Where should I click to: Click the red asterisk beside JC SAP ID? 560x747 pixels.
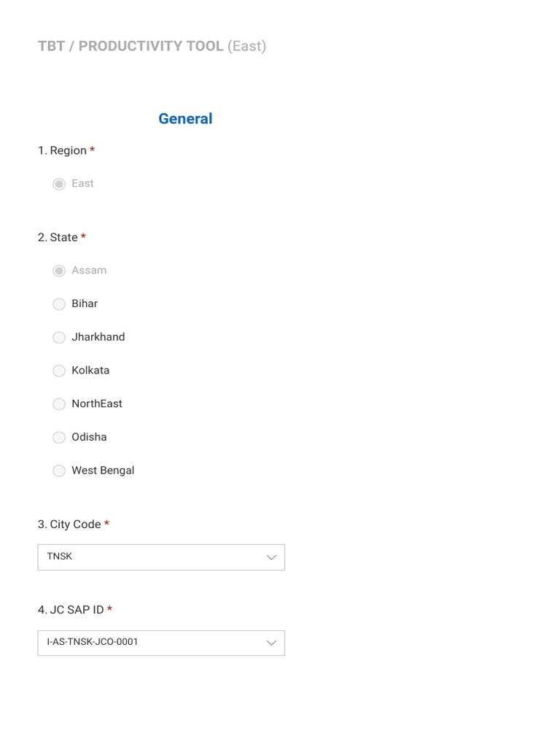point(109,609)
